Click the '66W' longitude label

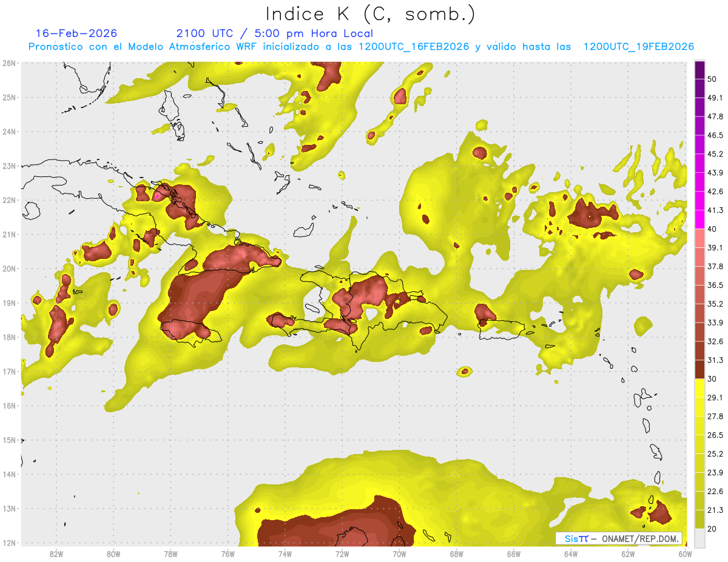tap(514, 554)
